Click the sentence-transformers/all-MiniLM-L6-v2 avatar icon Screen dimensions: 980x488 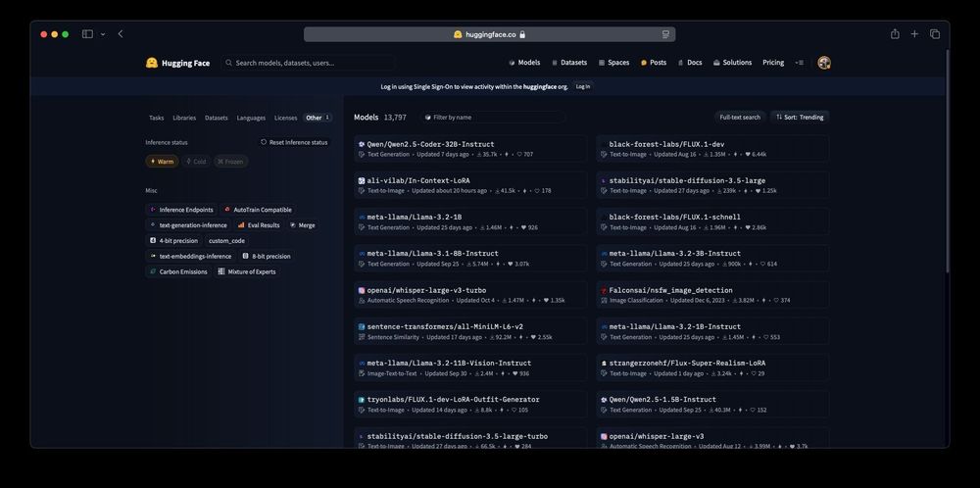[x=362, y=326]
